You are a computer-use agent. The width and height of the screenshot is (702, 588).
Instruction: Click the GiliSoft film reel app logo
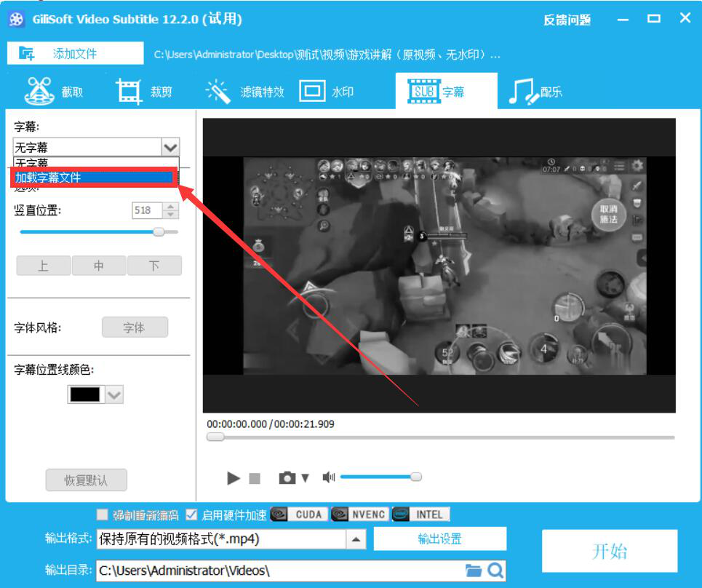click(16, 19)
